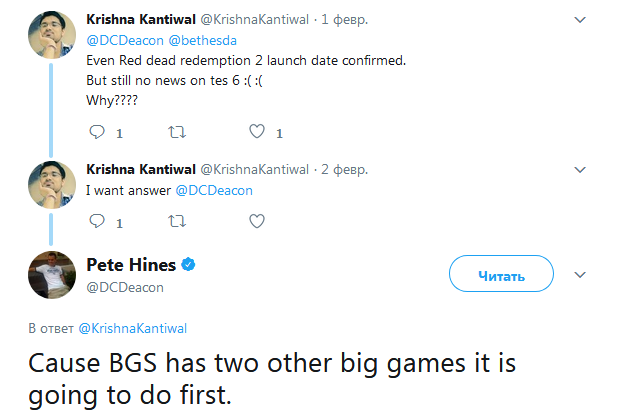Open the @bethesda mention link

pyautogui.click(x=203, y=40)
